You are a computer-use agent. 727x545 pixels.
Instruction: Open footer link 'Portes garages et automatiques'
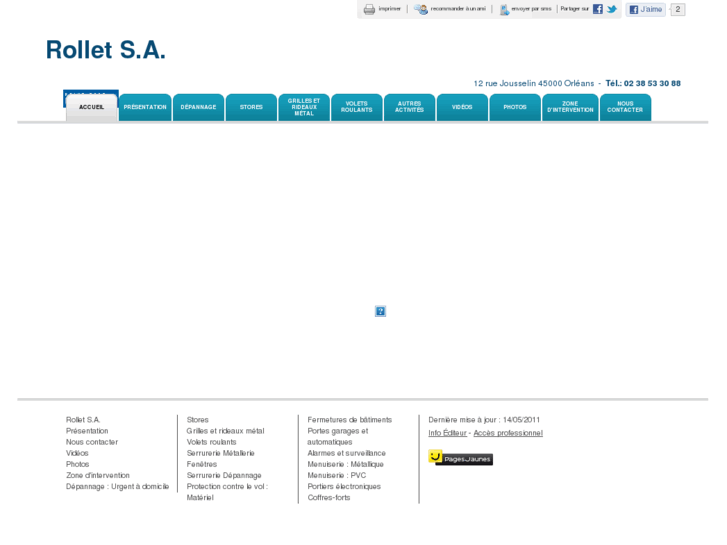tap(338, 436)
